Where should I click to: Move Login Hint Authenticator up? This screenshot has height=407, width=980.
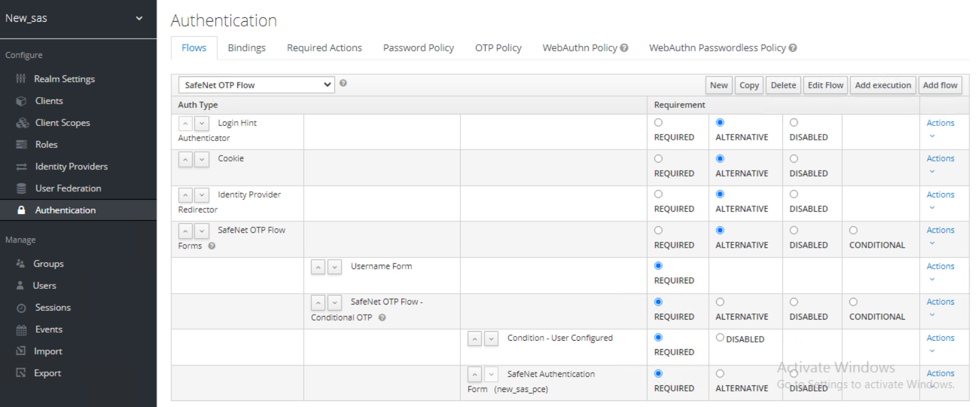click(x=186, y=124)
